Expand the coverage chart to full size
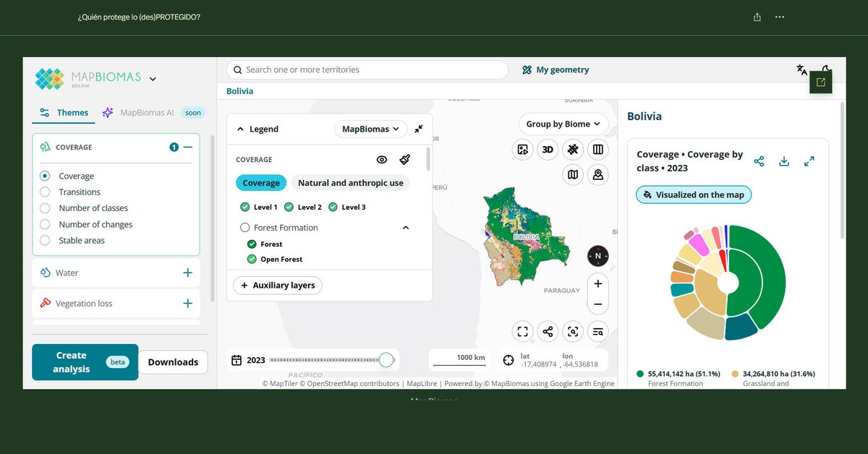Viewport: 868px width, 454px height. pyautogui.click(x=809, y=161)
